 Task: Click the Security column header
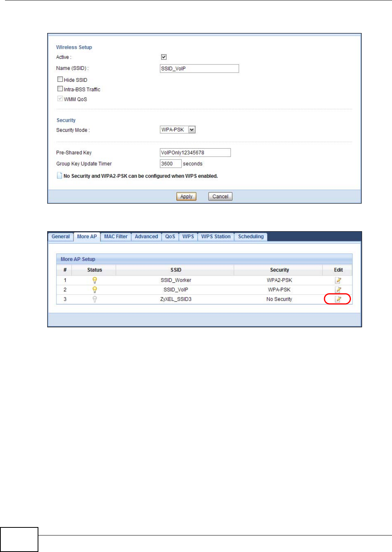tap(279, 270)
